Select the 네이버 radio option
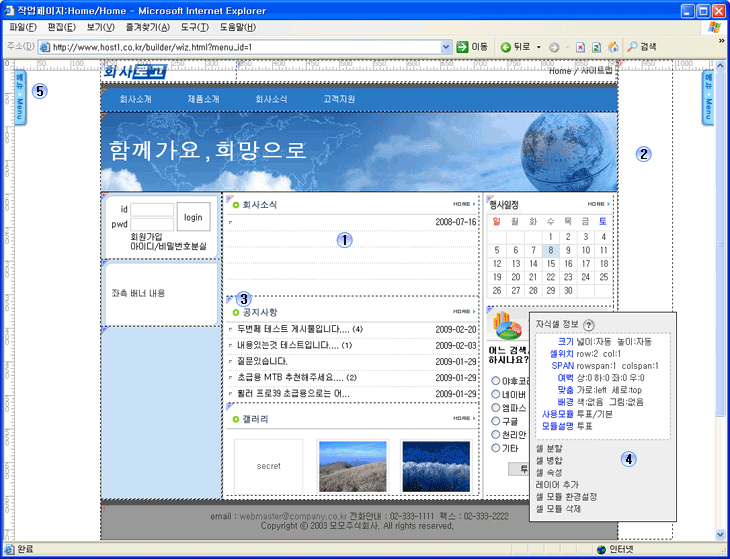The width and height of the screenshot is (730, 559). pyautogui.click(x=496, y=394)
